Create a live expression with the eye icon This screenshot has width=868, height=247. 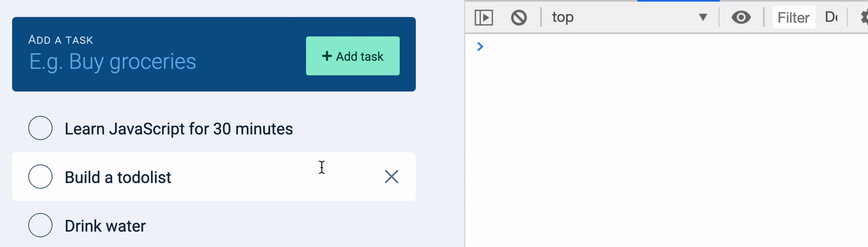741,17
